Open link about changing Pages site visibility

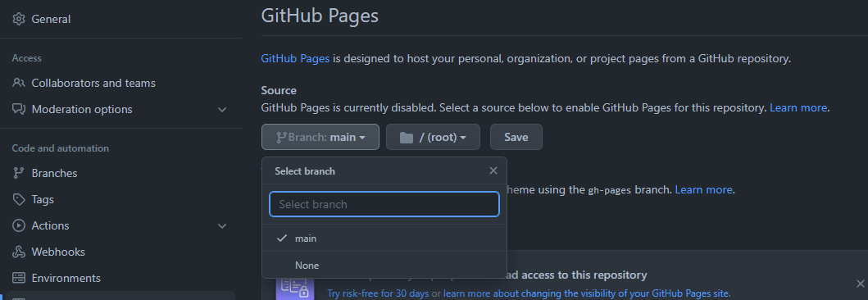[x=586, y=293]
